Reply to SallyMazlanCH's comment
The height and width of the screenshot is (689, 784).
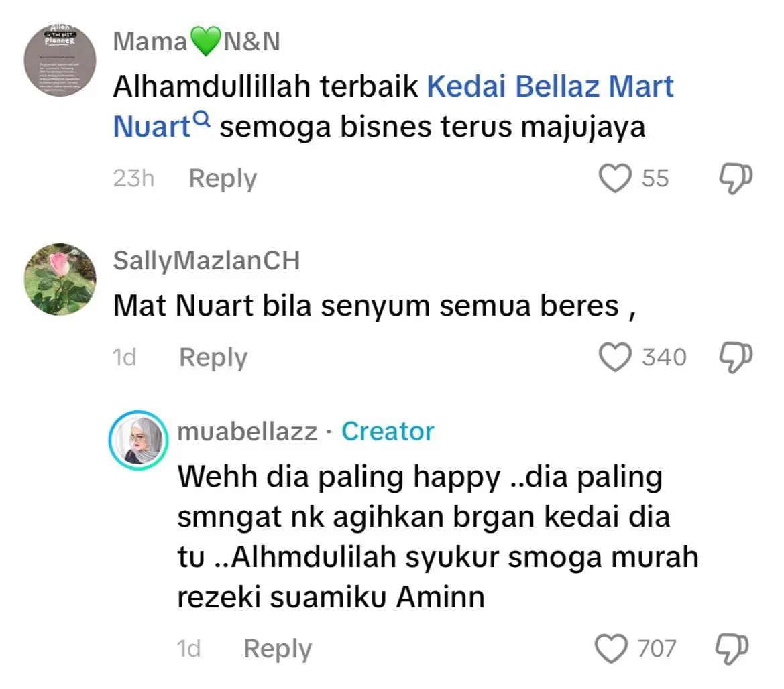pyautogui.click(x=213, y=357)
